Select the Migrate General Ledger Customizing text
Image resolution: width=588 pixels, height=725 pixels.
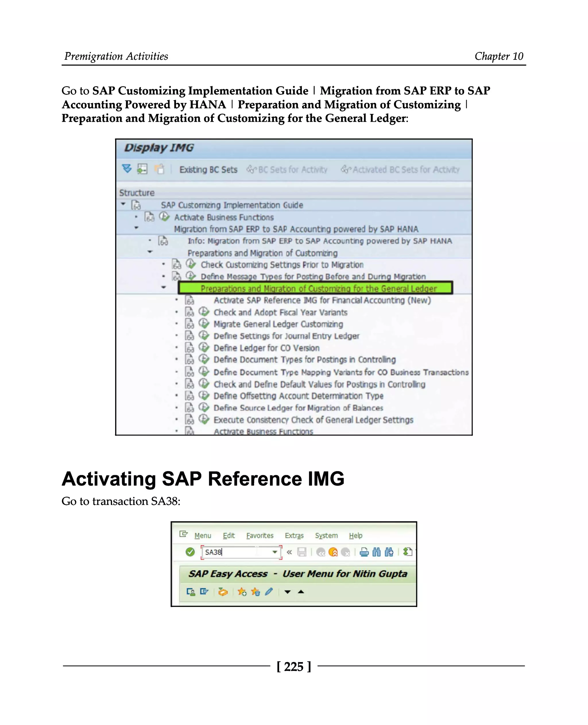click(x=278, y=324)
